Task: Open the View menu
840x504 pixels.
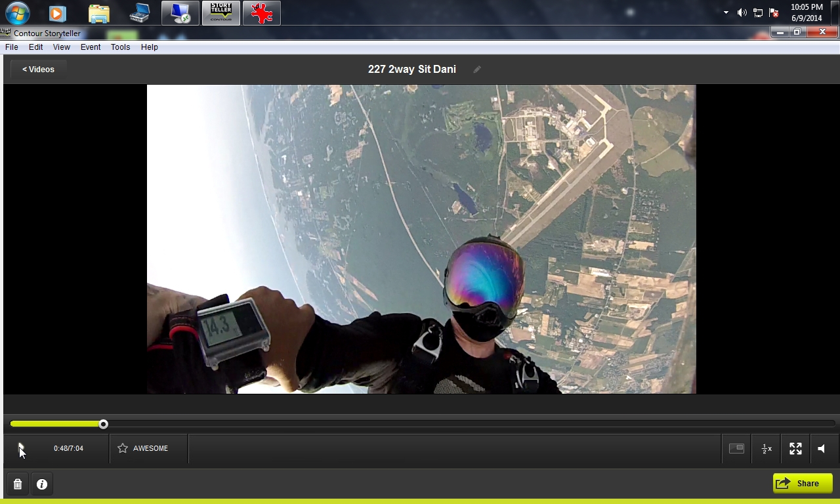Action: 62,47
